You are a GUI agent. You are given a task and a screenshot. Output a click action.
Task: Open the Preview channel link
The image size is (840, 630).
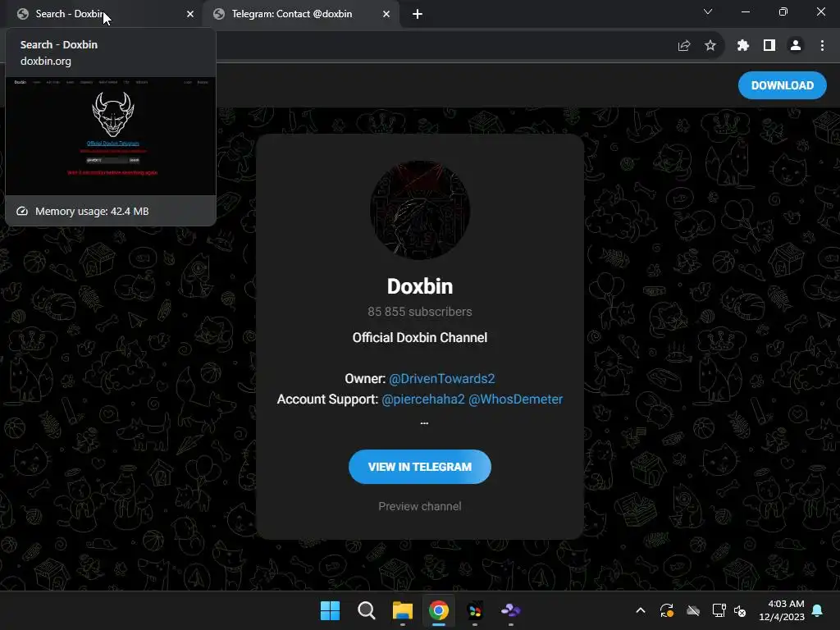pos(420,506)
